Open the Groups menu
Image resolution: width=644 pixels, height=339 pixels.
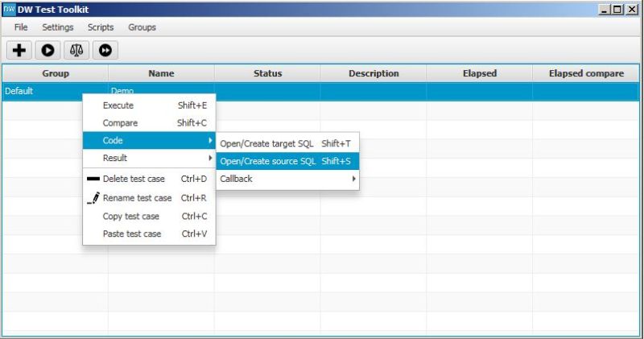142,27
